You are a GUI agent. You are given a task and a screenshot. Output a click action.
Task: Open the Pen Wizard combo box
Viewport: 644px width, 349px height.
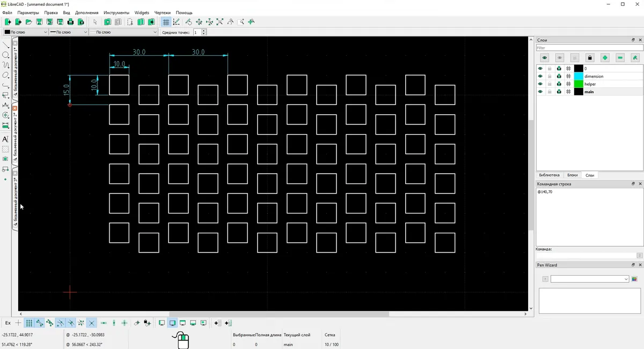(x=589, y=279)
